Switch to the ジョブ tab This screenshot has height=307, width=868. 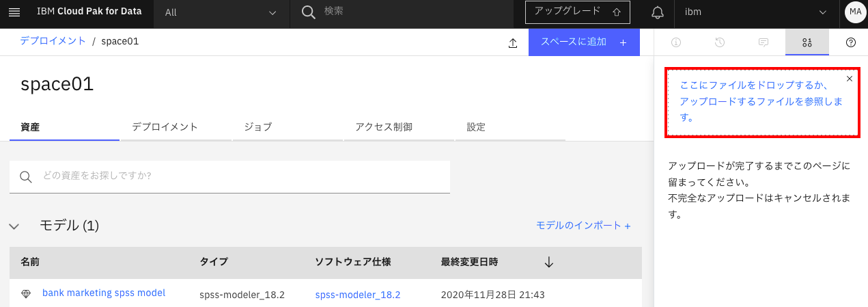pyautogui.click(x=288, y=127)
